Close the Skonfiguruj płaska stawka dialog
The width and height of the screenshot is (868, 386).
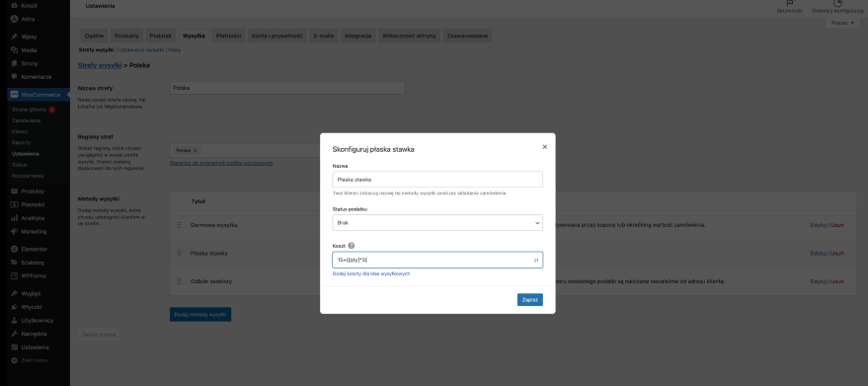click(545, 147)
